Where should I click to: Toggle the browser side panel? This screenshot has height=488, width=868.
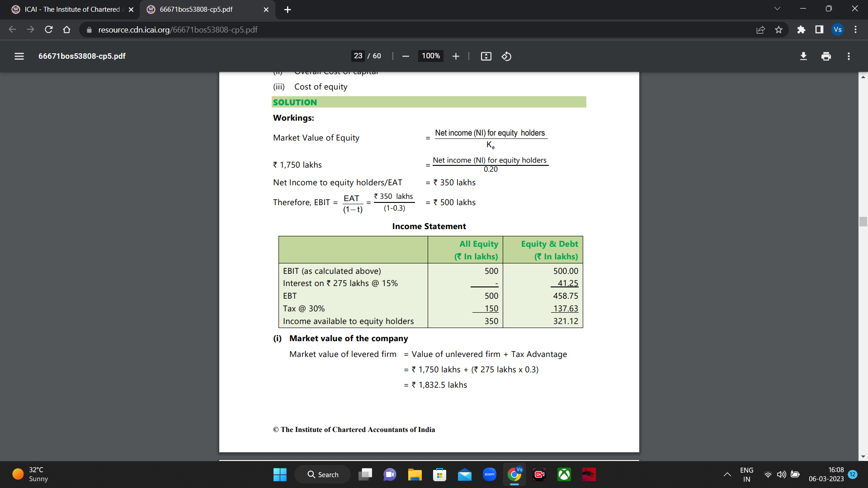pos(819,29)
